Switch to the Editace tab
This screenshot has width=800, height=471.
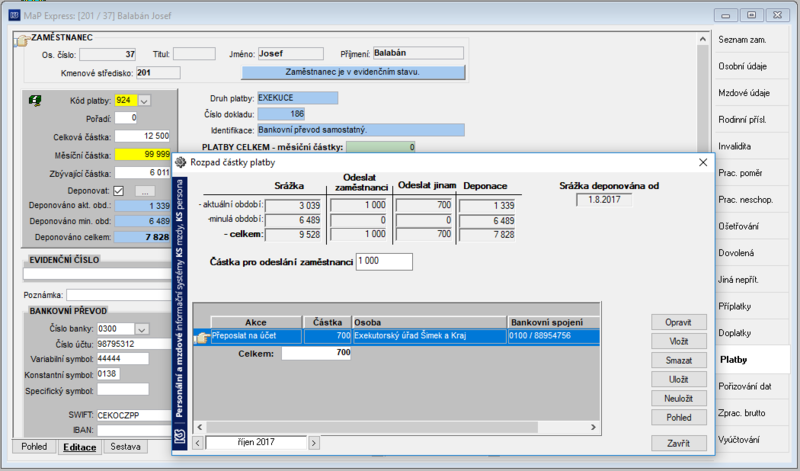[79, 447]
